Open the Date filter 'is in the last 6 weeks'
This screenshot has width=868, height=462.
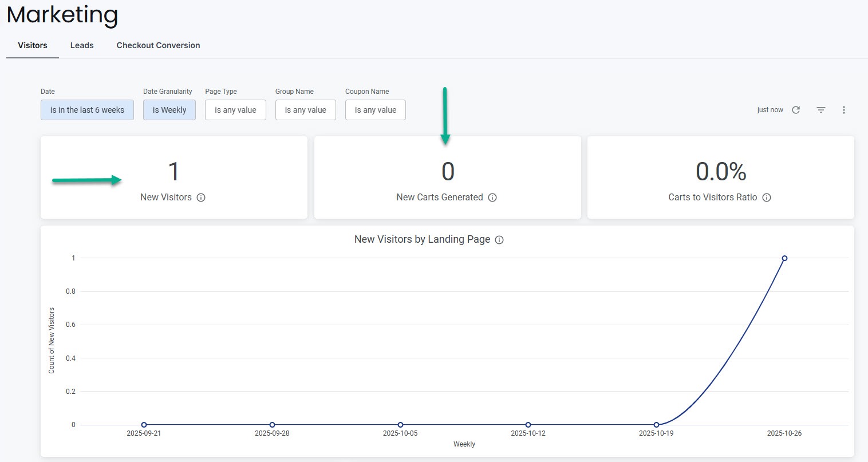[x=87, y=110]
